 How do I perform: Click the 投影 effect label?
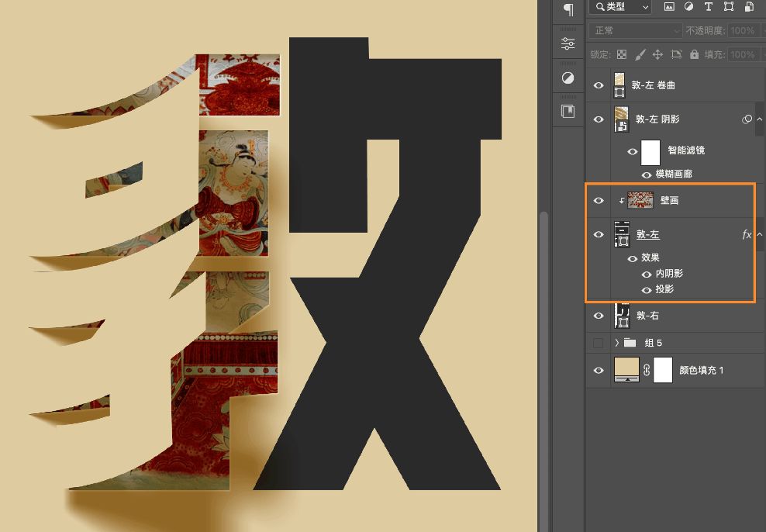click(x=664, y=289)
